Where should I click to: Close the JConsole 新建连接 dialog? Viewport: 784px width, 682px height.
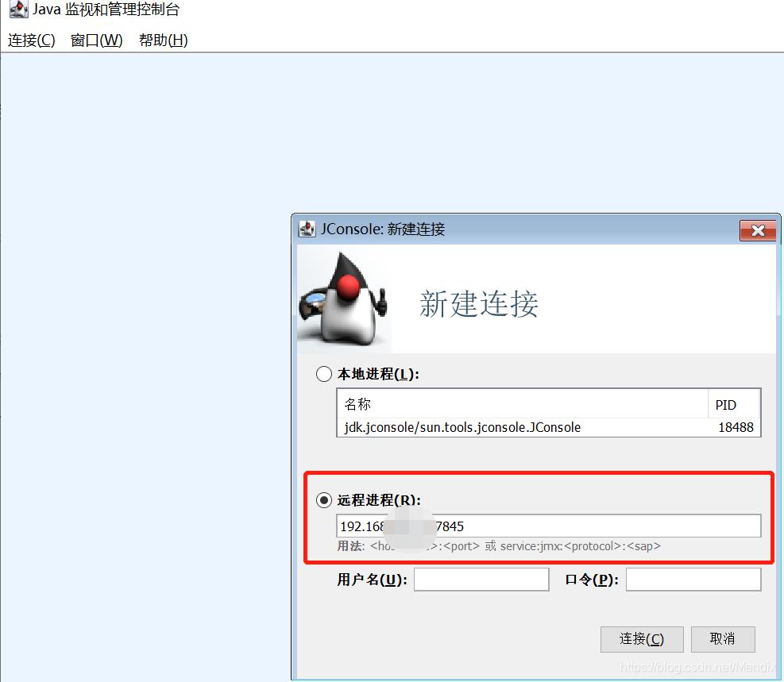click(x=758, y=230)
